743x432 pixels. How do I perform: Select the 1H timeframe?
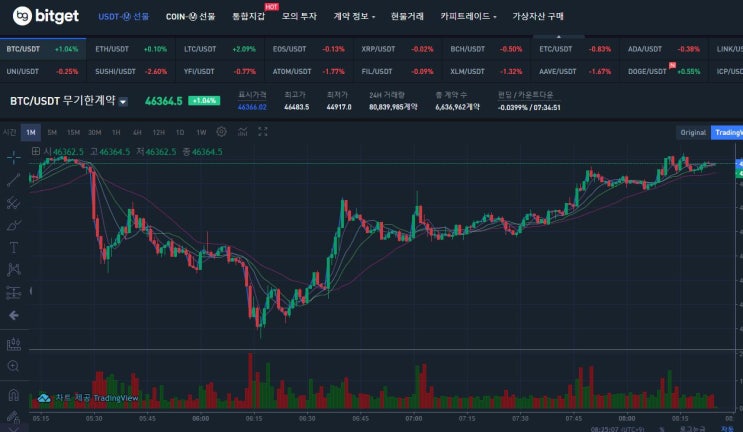point(116,132)
